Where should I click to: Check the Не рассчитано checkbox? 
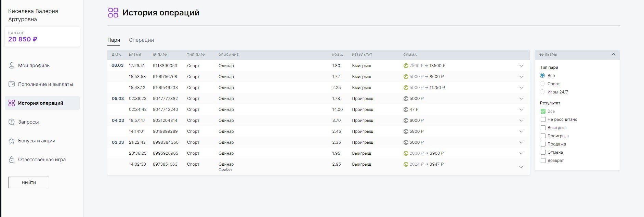543,119
